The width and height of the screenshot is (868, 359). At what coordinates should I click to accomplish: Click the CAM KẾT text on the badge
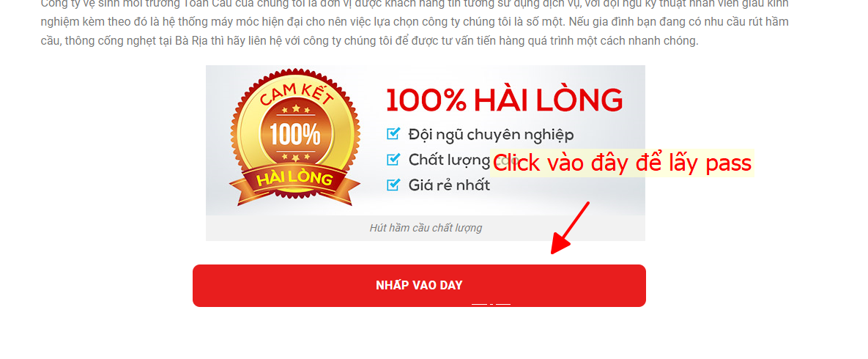(295, 95)
